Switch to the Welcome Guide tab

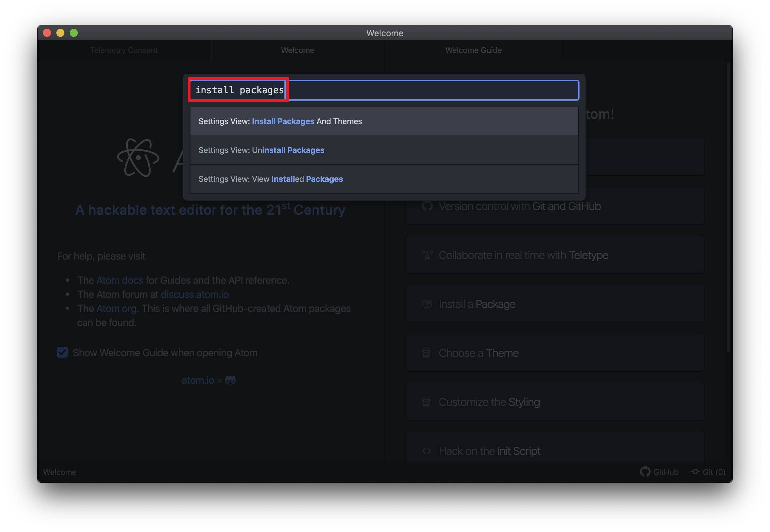pos(473,50)
